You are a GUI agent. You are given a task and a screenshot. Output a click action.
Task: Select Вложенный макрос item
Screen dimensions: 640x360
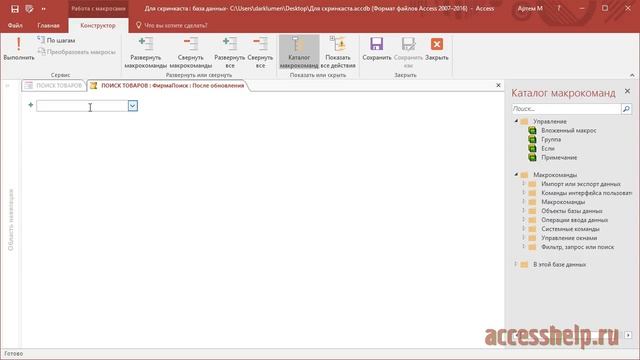(569, 130)
